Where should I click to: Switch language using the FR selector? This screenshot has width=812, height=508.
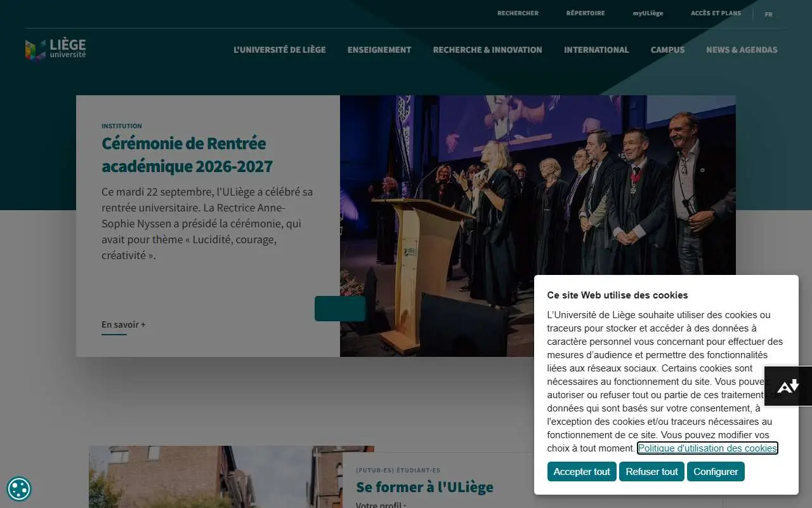(x=768, y=14)
